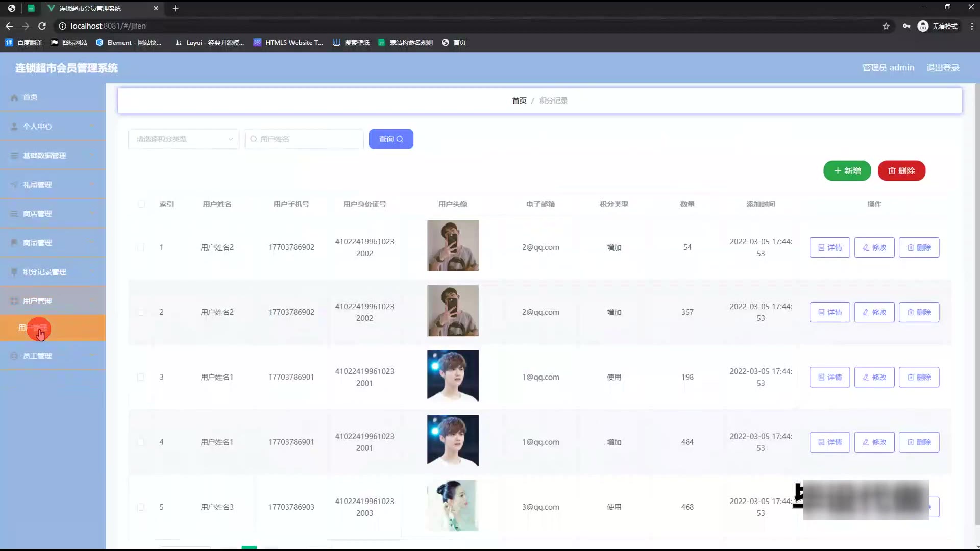Click 详情 button for row 1
This screenshot has height=551, width=980.
[x=829, y=247]
